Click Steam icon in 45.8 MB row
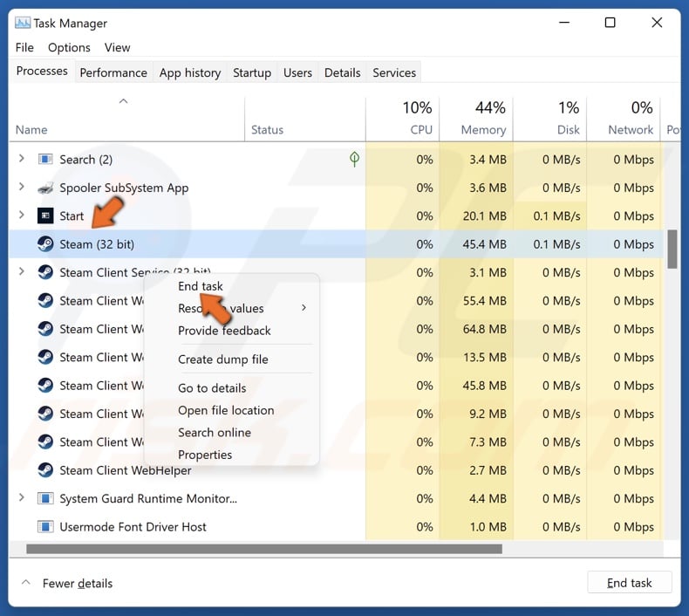The width and height of the screenshot is (689, 616). [x=45, y=385]
